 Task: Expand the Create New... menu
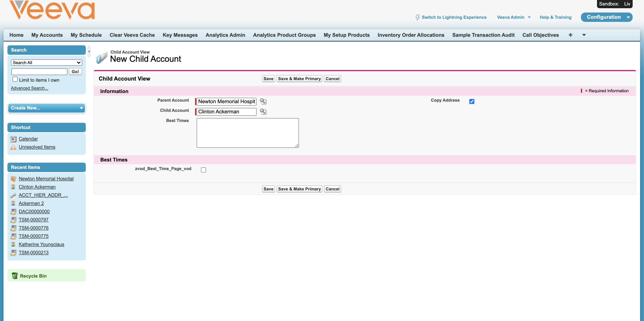click(46, 108)
